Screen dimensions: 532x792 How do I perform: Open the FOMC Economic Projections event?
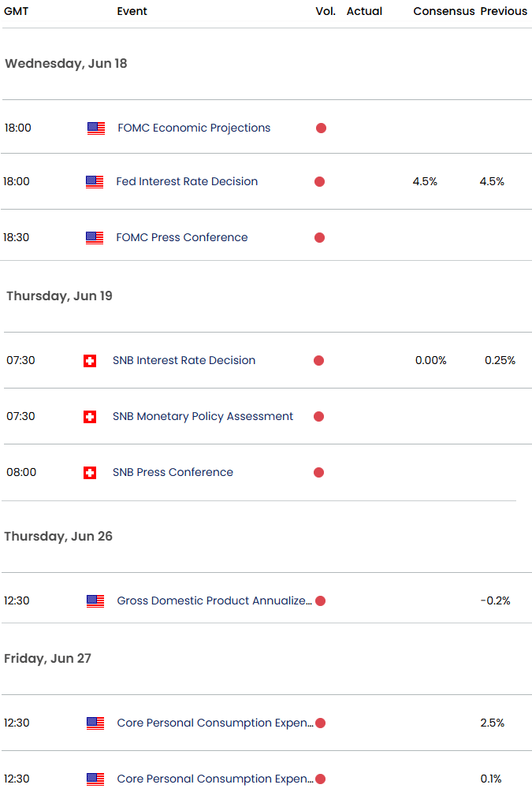192,128
